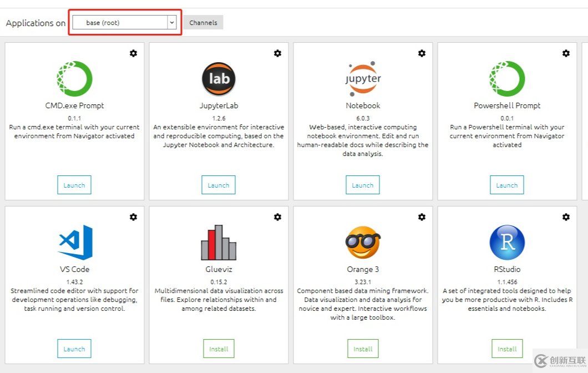Image resolution: width=588 pixels, height=373 pixels.
Task: Open settings gear on RStudio card
Action: coord(566,217)
